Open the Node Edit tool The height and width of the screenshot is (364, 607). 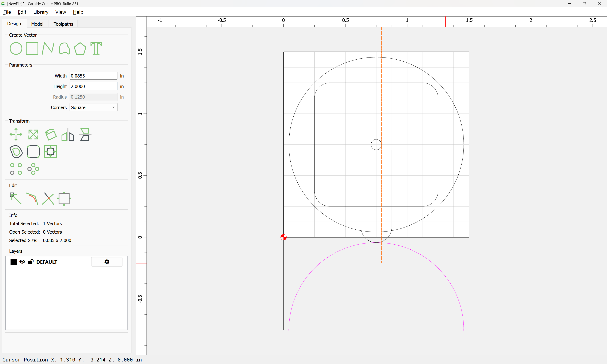15,198
